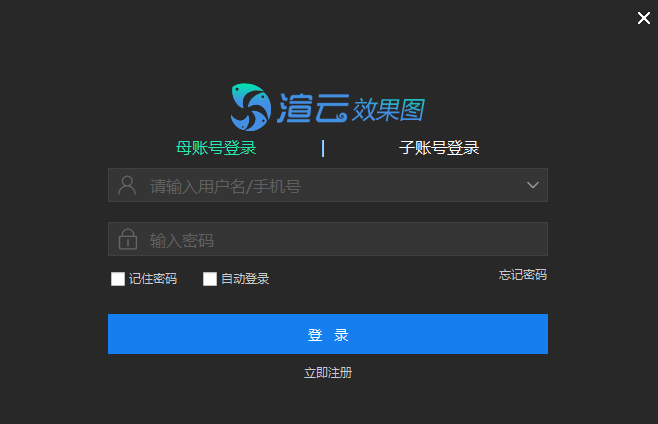Screen dimensions: 658x424
Task: Switch to 母账号登录 tab
Action: (x=216, y=148)
